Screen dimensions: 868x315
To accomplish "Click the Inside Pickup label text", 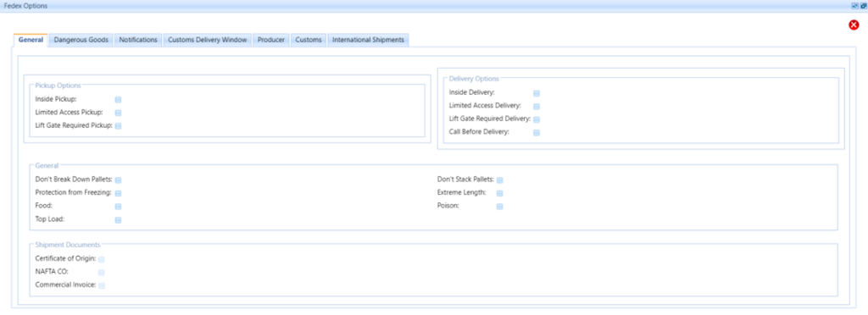I will [x=56, y=99].
